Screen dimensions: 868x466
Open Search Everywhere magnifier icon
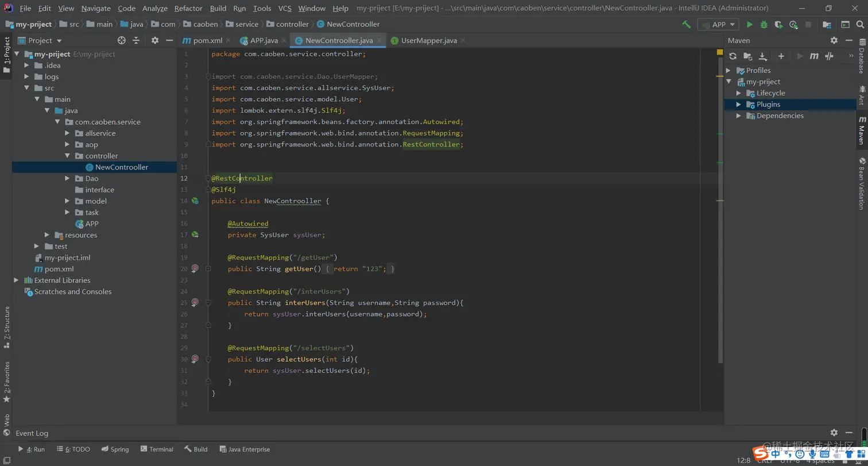pos(859,25)
